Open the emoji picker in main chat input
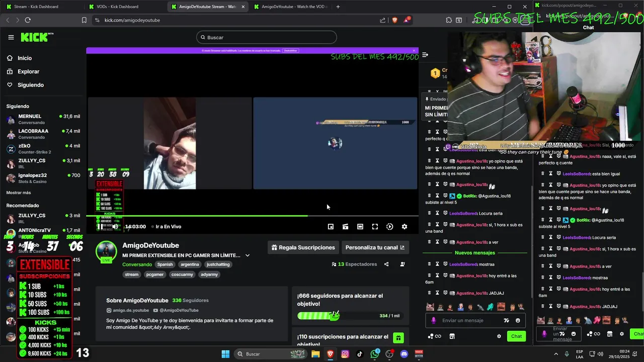The image size is (644, 362). pos(518,320)
